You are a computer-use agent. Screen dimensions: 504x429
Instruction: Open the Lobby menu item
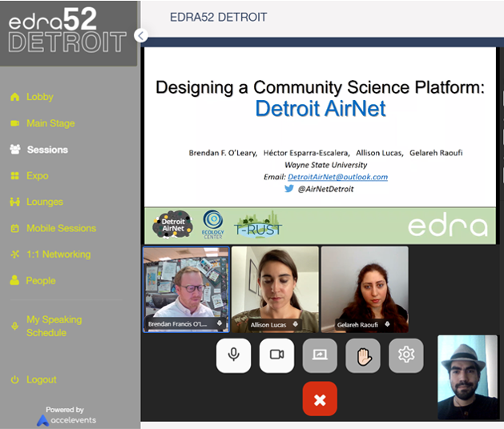pos(40,97)
